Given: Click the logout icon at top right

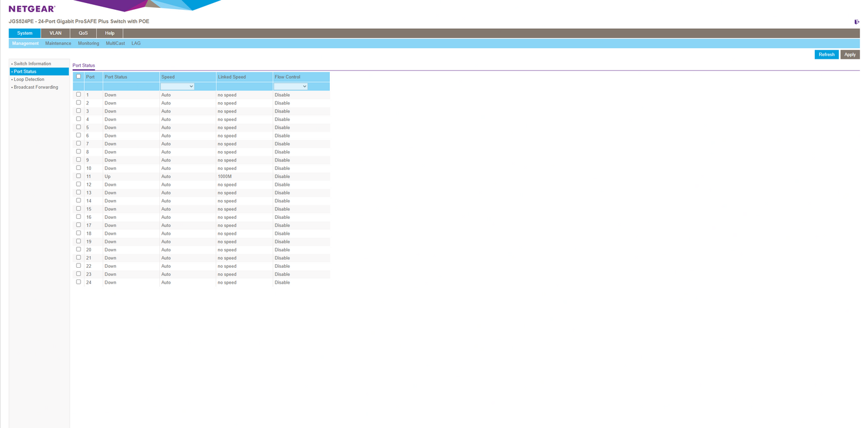Looking at the screenshot, I should tap(857, 22).
